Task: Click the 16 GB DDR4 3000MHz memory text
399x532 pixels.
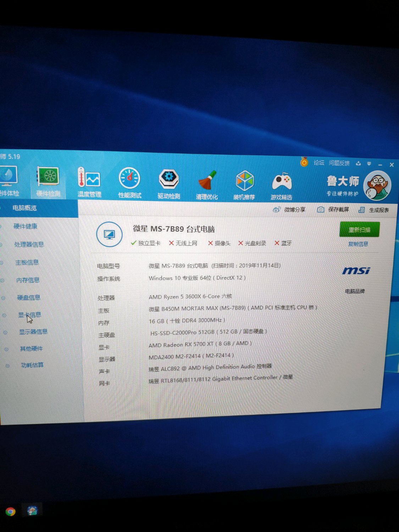Action: pos(187,321)
